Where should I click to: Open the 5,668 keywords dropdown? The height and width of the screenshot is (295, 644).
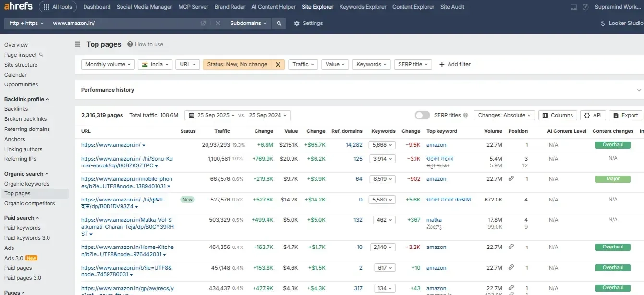tap(382, 145)
